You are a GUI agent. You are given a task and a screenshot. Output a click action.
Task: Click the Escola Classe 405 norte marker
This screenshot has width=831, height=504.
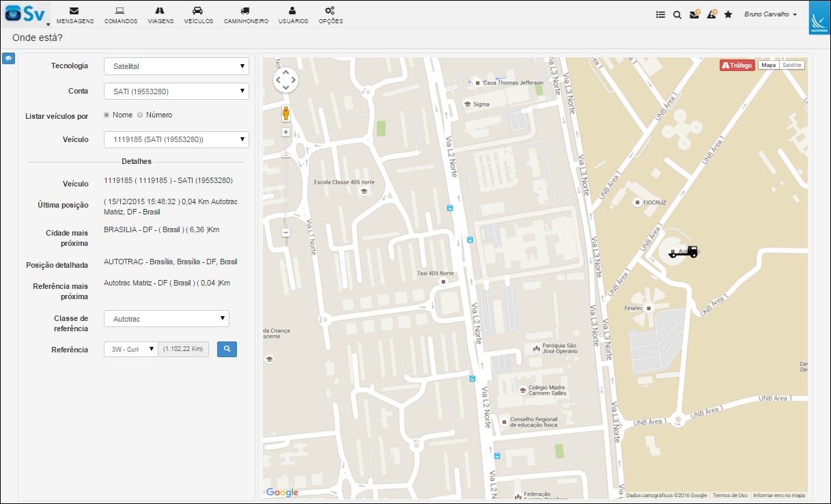pos(364,191)
